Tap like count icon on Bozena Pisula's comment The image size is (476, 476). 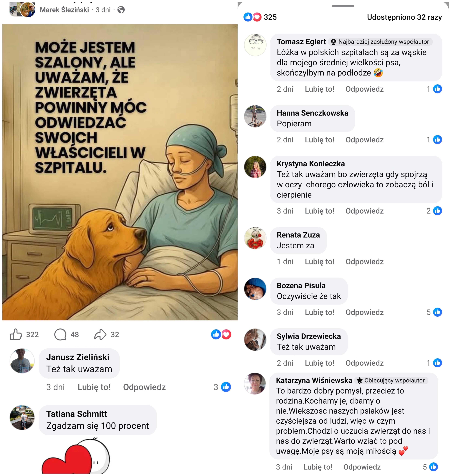click(438, 312)
